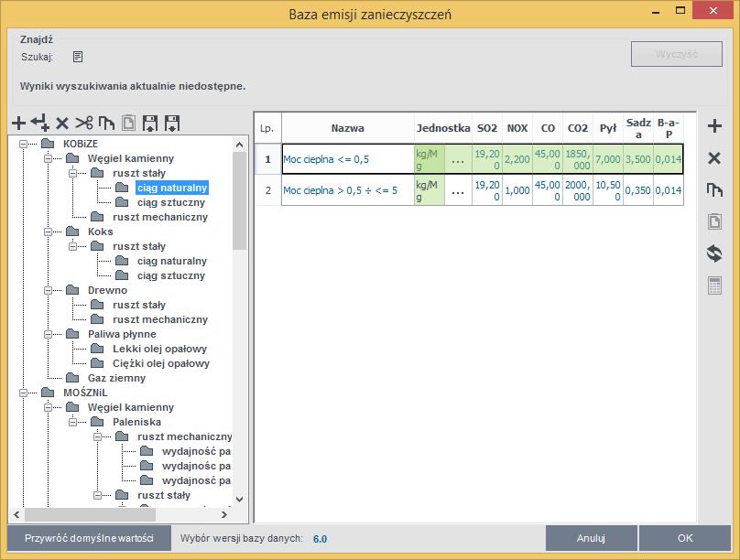Collapse the MOŚZNiL tree node
This screenshot has height=560, width=740.
tap(23, 393)
